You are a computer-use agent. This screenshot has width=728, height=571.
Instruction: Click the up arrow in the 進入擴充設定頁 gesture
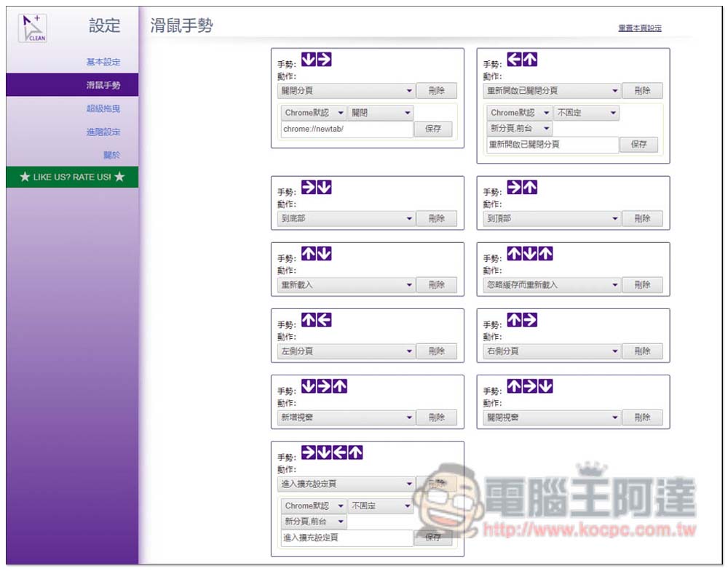[356, 452]
